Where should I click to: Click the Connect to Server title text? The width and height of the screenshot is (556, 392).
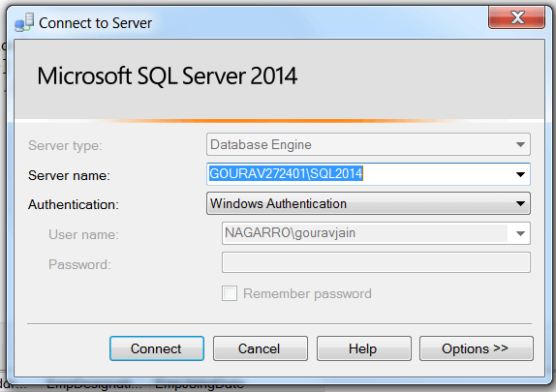tap(95, 23)
